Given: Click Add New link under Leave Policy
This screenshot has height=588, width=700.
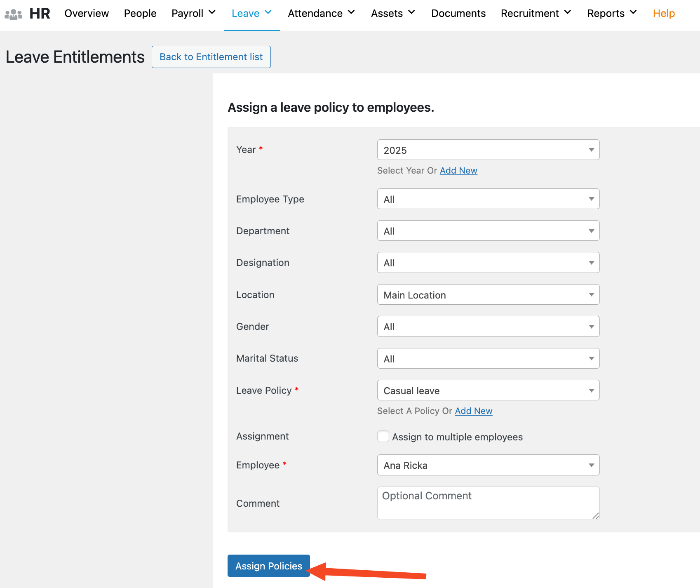Looking at the screenshot, I should click(473, 411).
